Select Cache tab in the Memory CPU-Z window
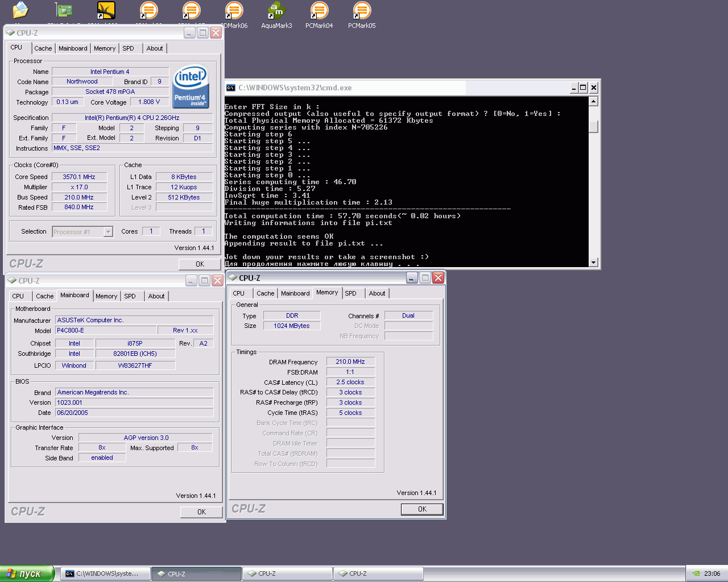Viewport: 728px width, 582px height. click(x=266, y=294)
